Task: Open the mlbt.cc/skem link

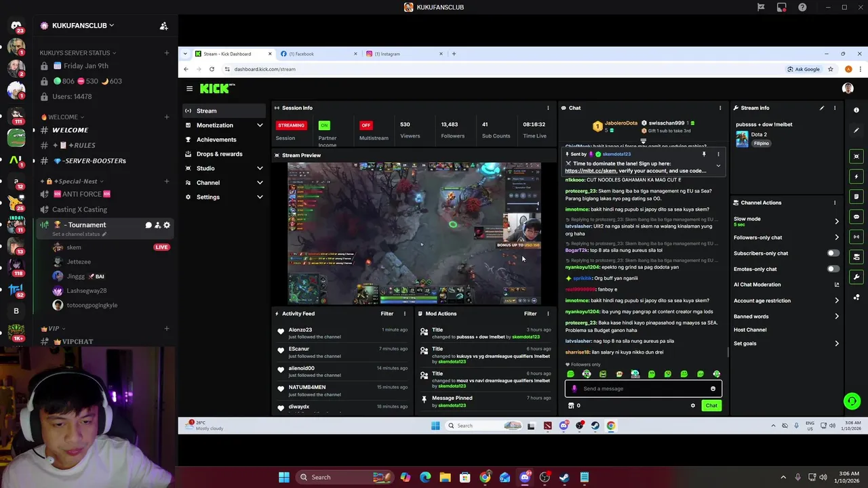Action: (591, 171)
